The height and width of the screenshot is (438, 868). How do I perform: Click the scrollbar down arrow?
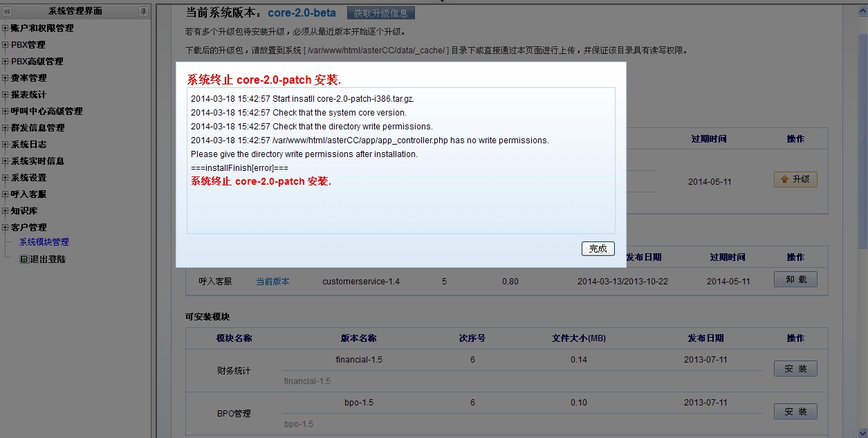(x=862, y=432)
